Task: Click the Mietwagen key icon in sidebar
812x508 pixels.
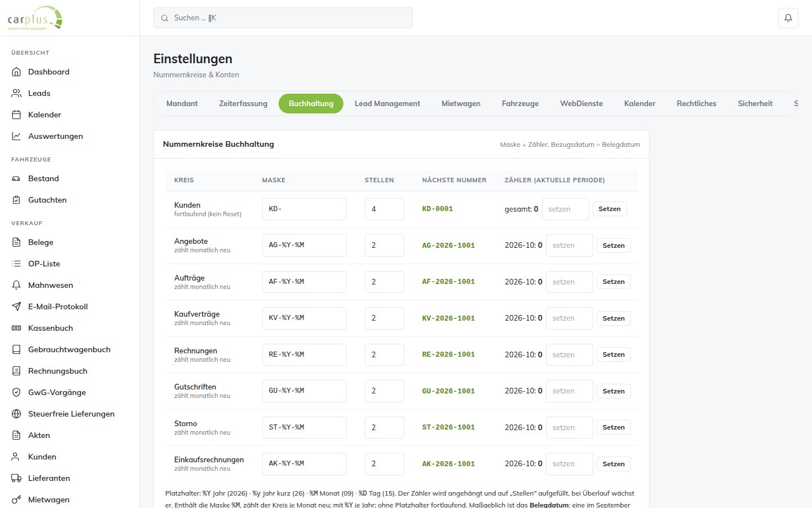Action: (x=16, y=500)
